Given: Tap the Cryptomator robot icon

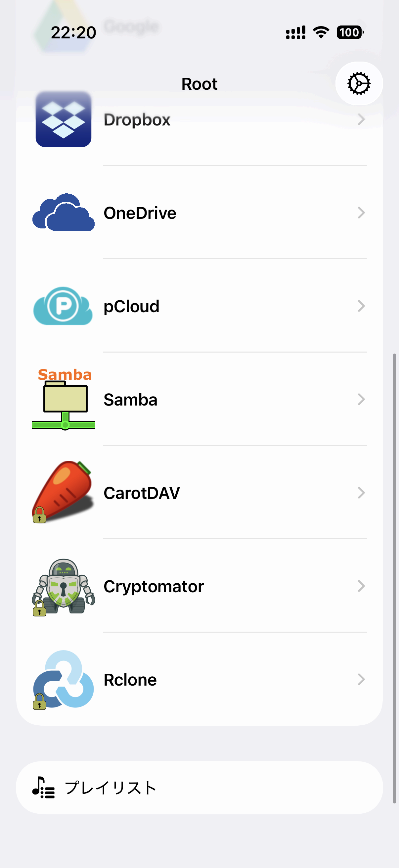Looking at the screenshot, I should pyautogui.click(x=63, y=586).
